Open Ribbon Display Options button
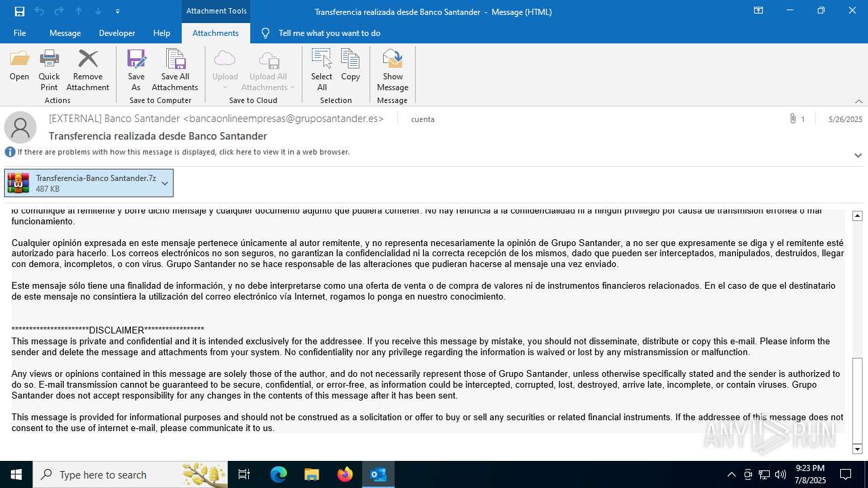868x488 pixels. tap(758, 11)
